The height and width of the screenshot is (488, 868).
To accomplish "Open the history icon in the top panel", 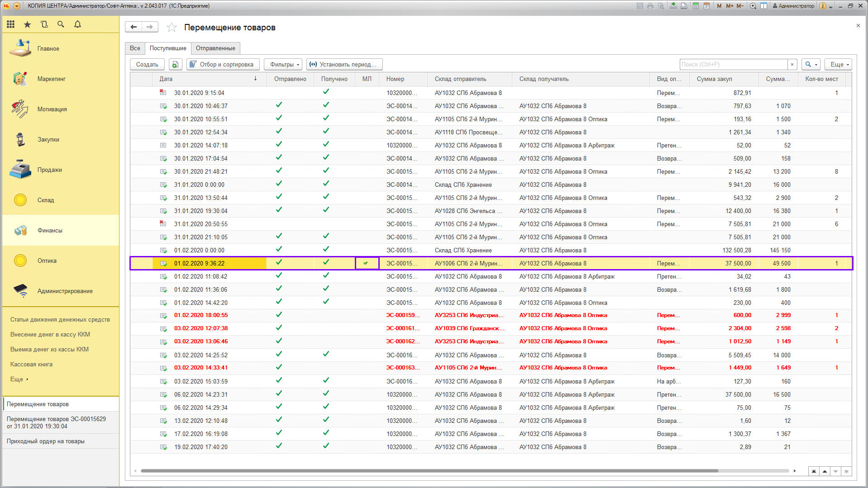I will 44,24.
